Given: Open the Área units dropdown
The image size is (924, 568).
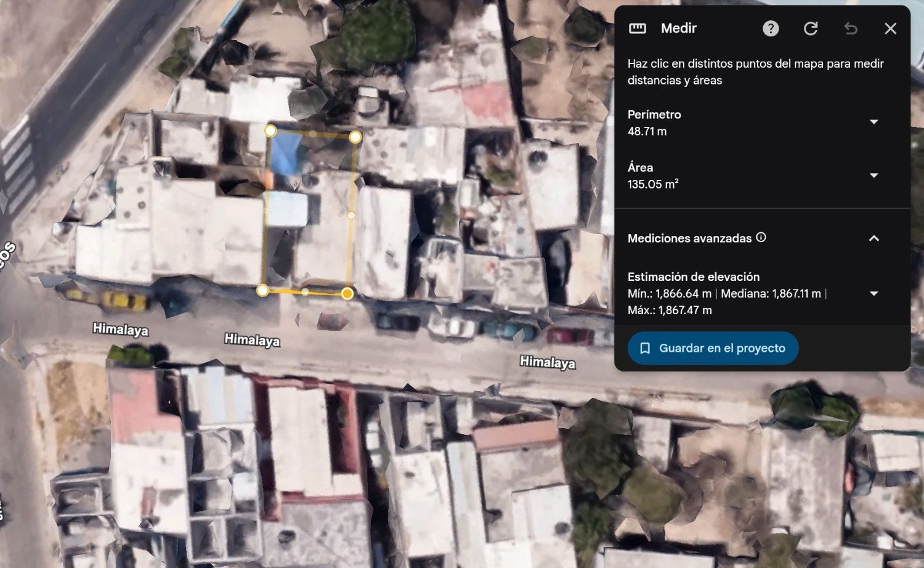Looking at the screenshot, I should [x=873, y=176].
